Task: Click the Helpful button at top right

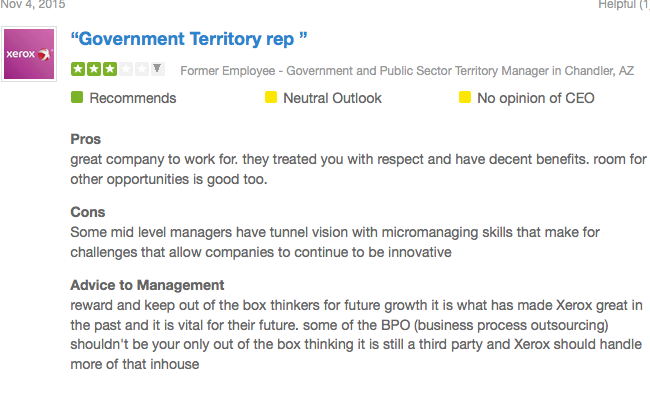Action: 624,5
